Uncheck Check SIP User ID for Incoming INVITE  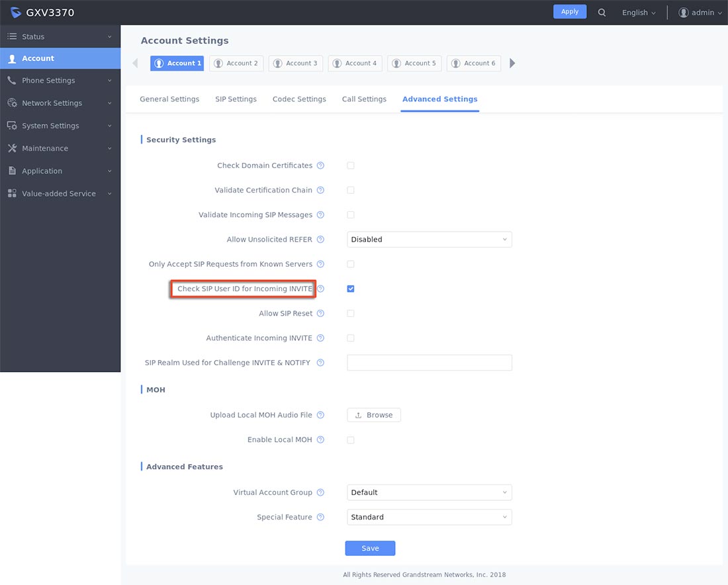pyautogui.click(x=351, y=289)
